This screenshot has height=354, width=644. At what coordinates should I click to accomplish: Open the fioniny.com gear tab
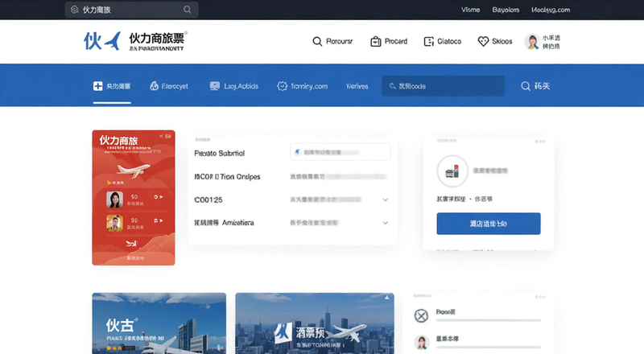click(303, 86)
